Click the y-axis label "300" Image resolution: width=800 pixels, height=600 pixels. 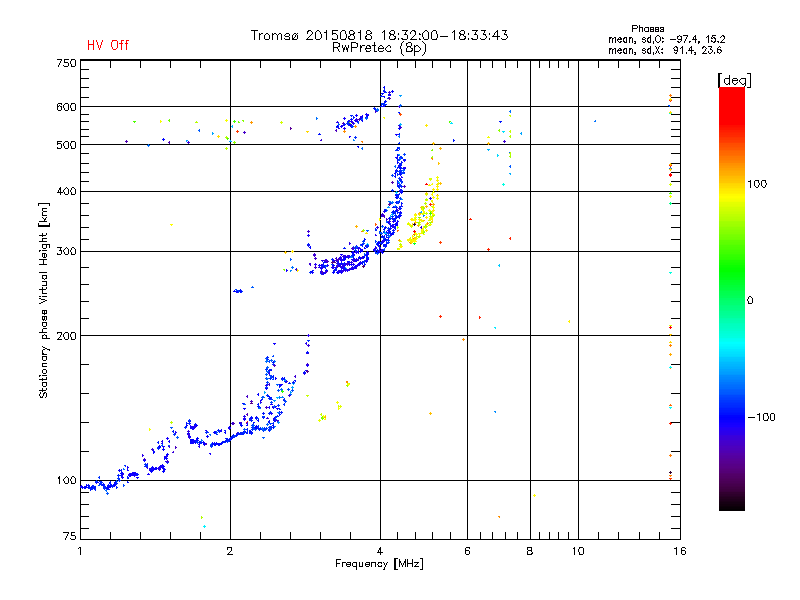(x=66, y=252)
